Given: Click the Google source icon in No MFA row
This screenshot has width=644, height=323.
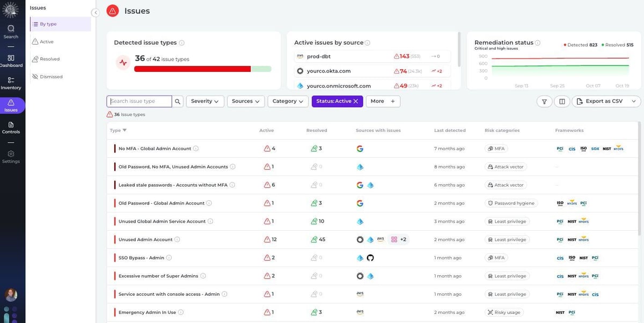Looking at the screenshot, I should 360,149.
